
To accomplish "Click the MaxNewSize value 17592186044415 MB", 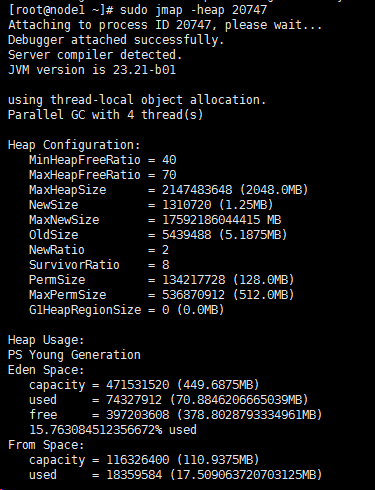I will [222, 220].
